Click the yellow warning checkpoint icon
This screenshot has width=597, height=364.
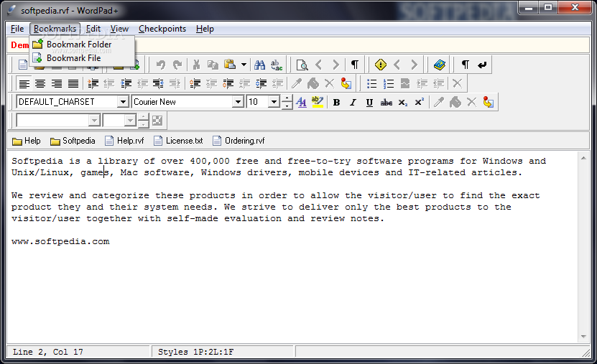[x=380, y=65]
